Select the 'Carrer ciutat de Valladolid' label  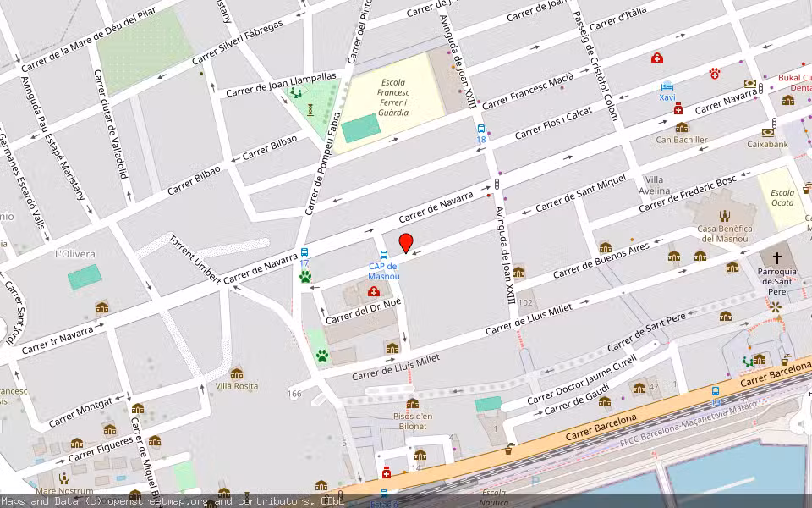111,124
